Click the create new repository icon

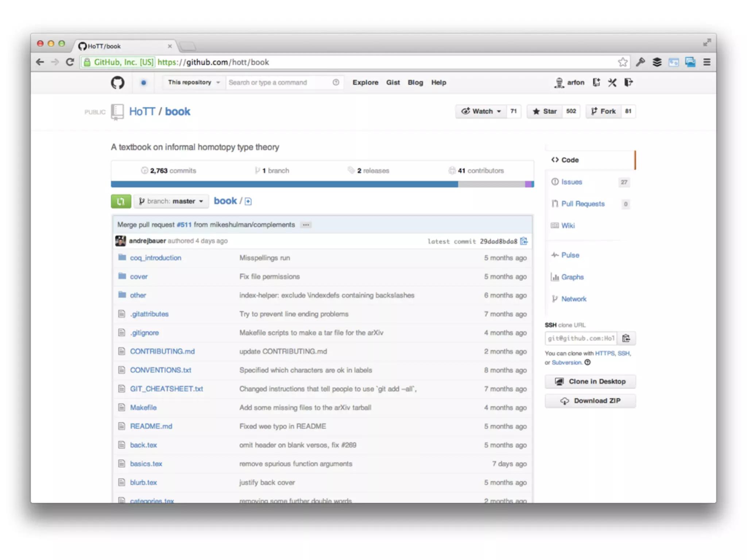(596, 82)
